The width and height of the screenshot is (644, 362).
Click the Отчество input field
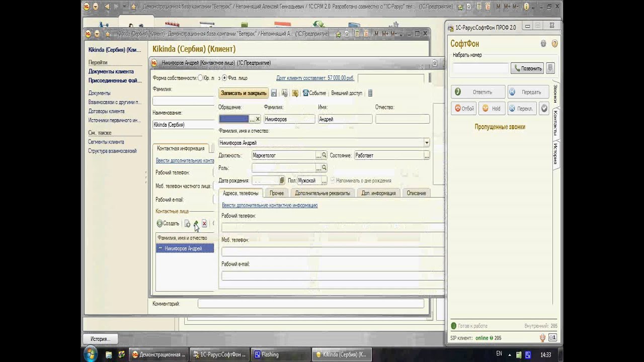click(403, 119)
